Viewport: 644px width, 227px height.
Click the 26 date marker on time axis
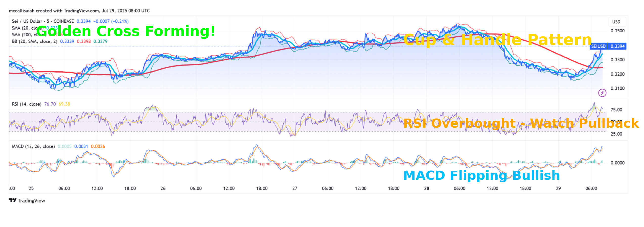pyautogui.click(x=163, y=188)
